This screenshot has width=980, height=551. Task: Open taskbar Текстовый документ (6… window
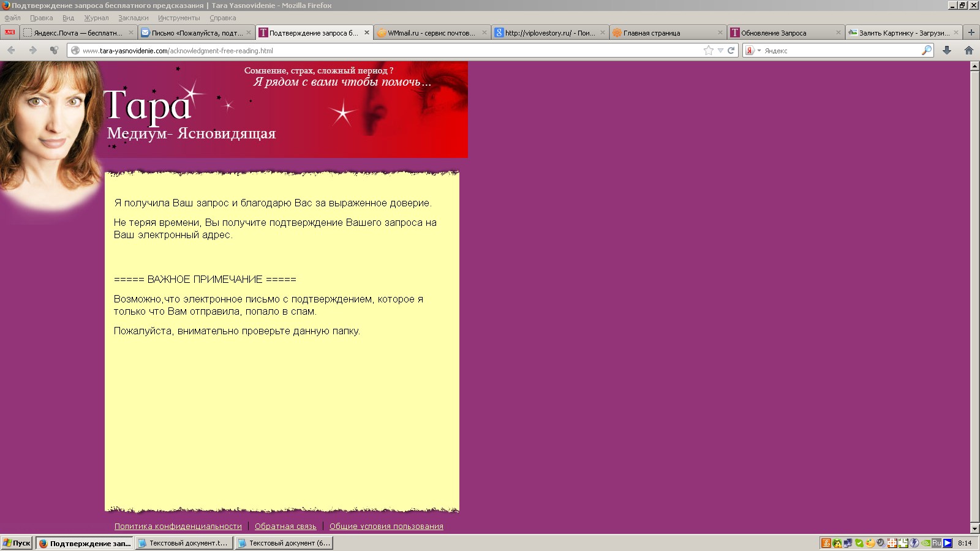tap(284, 543)
